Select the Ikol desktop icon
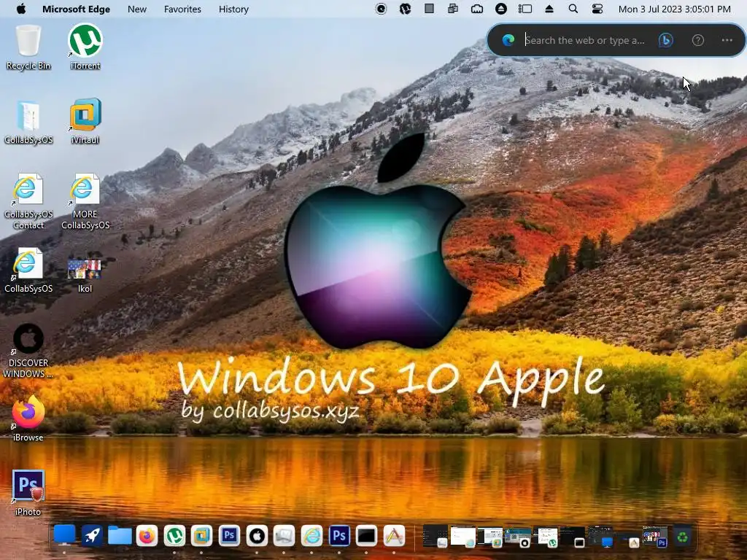The image size is (747, 560). 85,274
